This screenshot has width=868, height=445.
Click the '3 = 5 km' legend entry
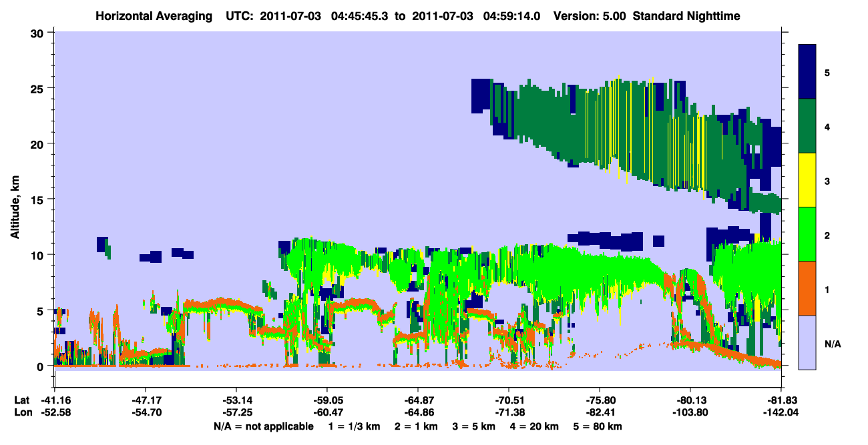pos(474,426)
